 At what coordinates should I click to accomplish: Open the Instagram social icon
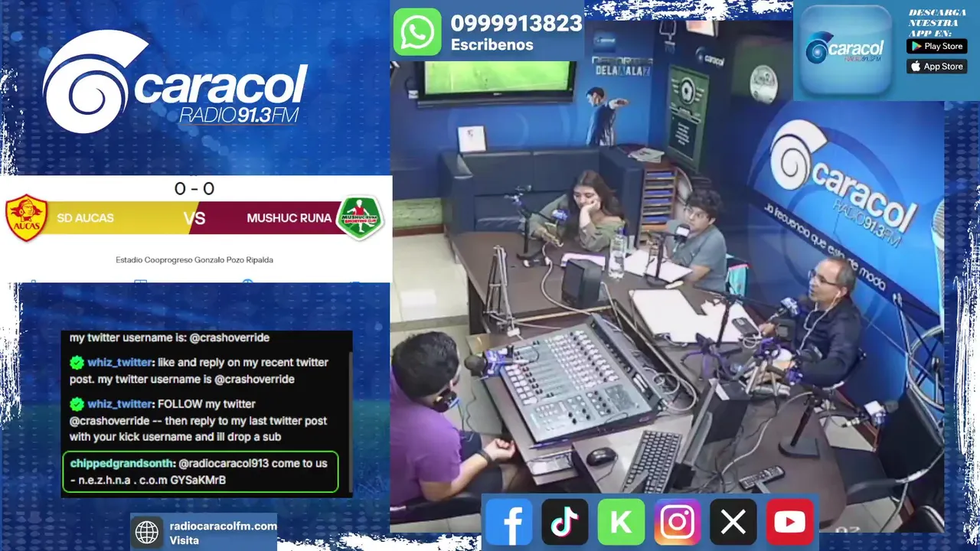pos(678,522)
